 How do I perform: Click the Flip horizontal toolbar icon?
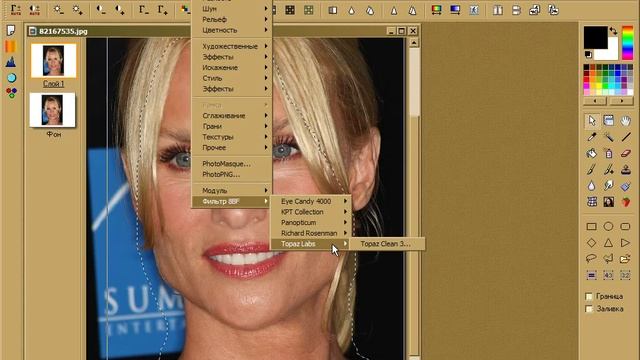click(498, 10)
